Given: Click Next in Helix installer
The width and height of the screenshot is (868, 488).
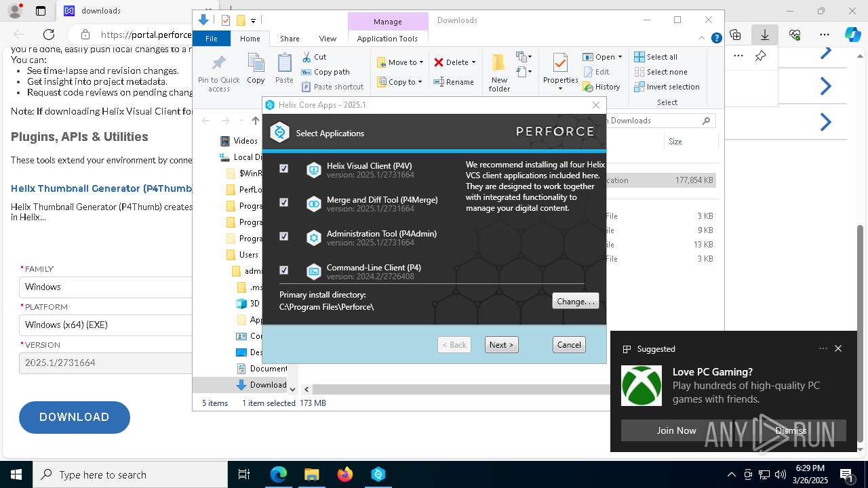Looking at the screenshot, I should pyautogui.click(x=501, y=345).
